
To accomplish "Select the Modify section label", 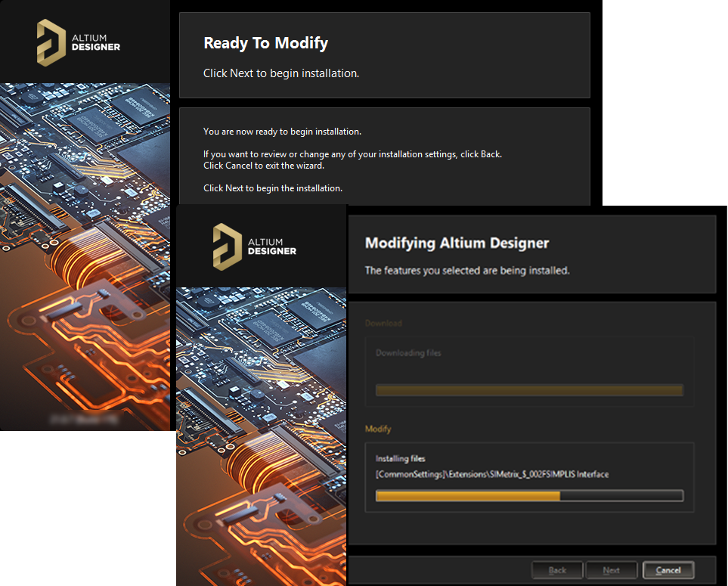I will point(378,429).
